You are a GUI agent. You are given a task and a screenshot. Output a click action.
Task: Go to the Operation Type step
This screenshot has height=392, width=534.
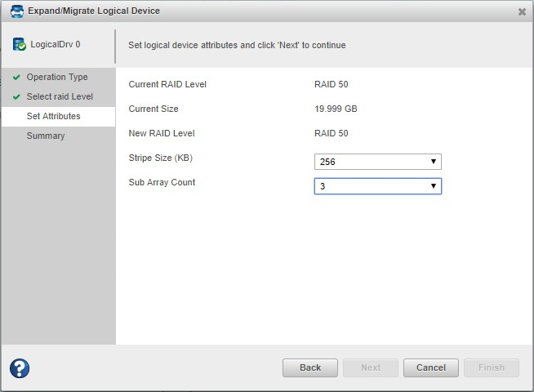(57, 78)
